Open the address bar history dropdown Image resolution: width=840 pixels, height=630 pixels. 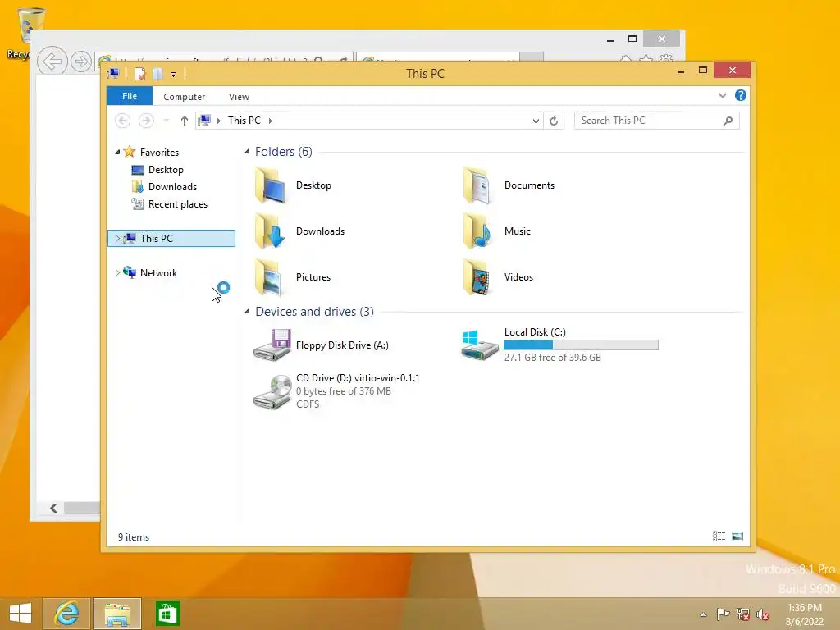tap(536, 121)
